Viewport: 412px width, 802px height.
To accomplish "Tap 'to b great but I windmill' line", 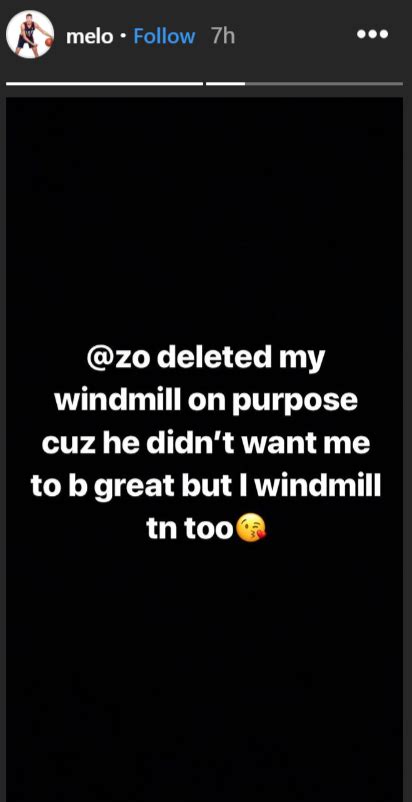I will (x=206, y=487).
